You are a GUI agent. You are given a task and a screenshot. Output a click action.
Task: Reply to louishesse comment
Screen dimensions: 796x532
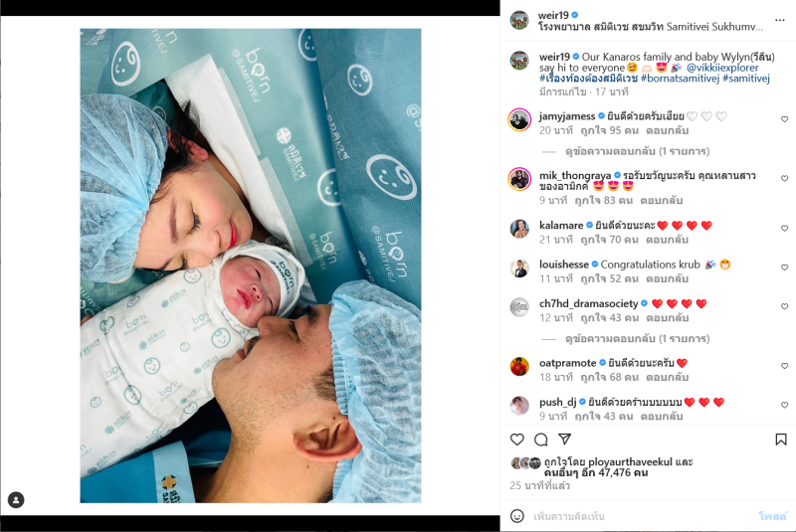(667, 278)
